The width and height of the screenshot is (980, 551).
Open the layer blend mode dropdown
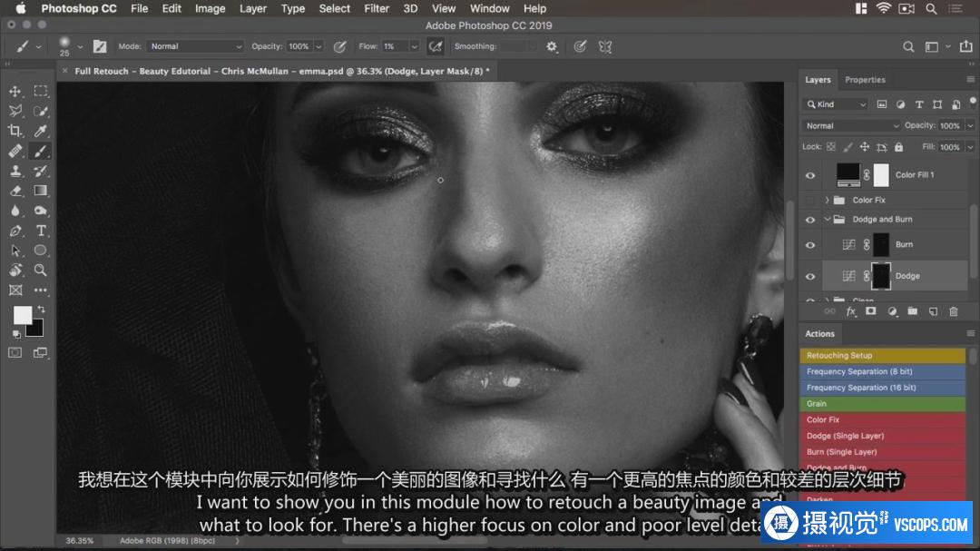coord(850,125)
